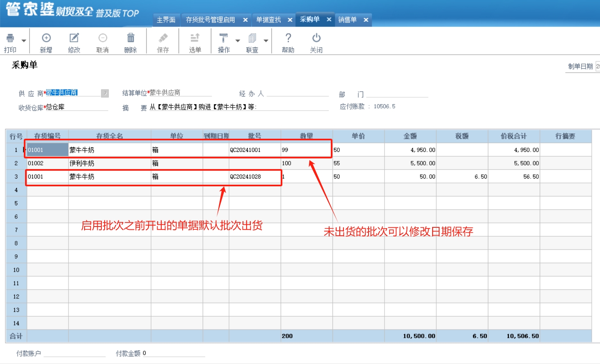This screenshot has width=600, height=364.
Task: Expand the 联查 dropdown arrow
Action: (x=266, y=41)
